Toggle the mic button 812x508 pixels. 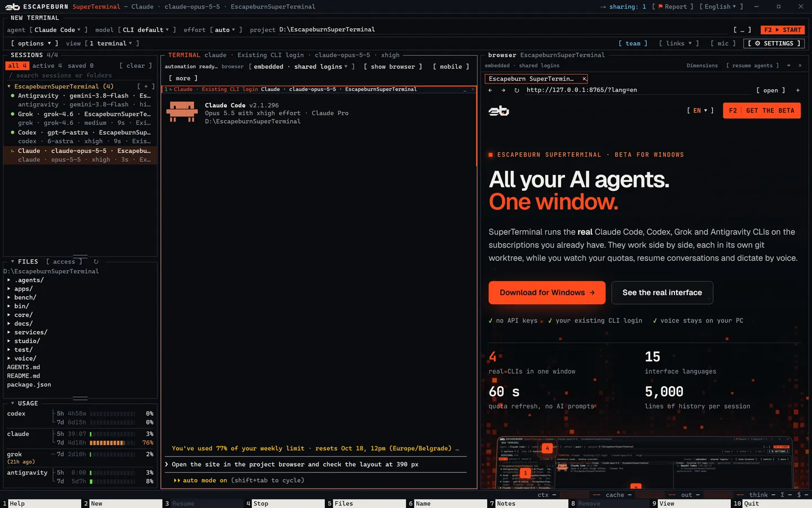tap(723, 43)
